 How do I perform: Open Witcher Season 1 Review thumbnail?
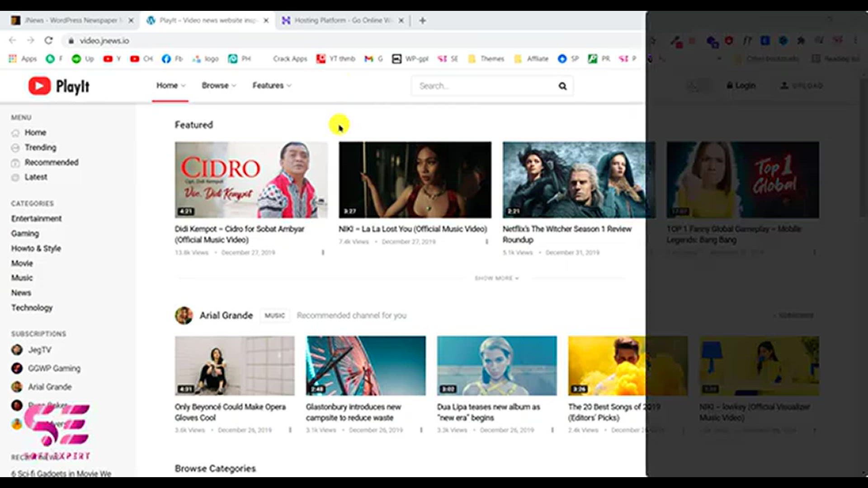coord(579,180)
